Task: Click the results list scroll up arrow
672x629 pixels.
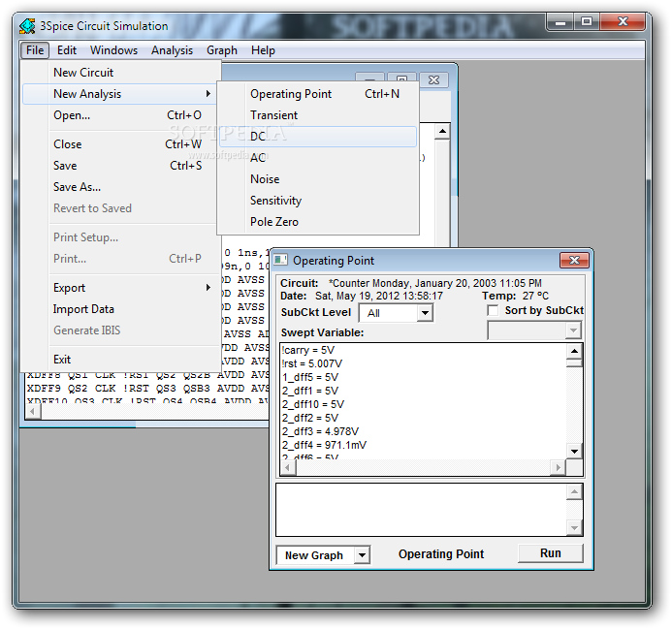Action: pos(574,352)
